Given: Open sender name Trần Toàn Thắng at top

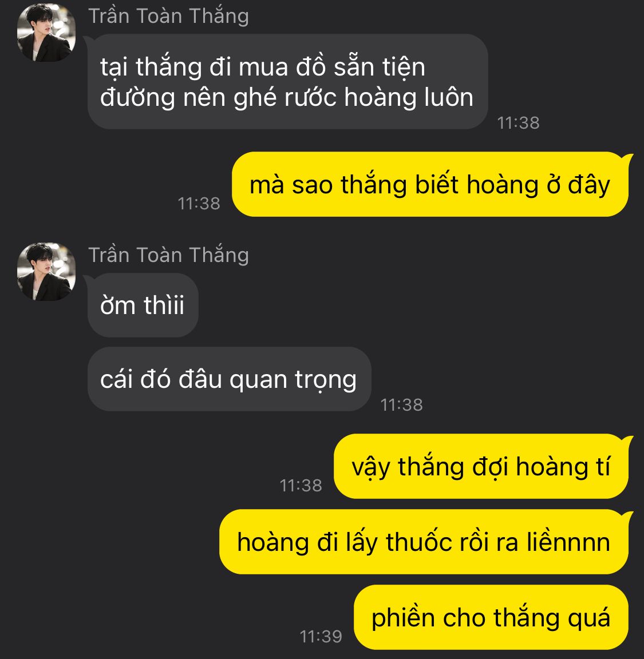Looking at the screenshot, I should pos(168,17).
